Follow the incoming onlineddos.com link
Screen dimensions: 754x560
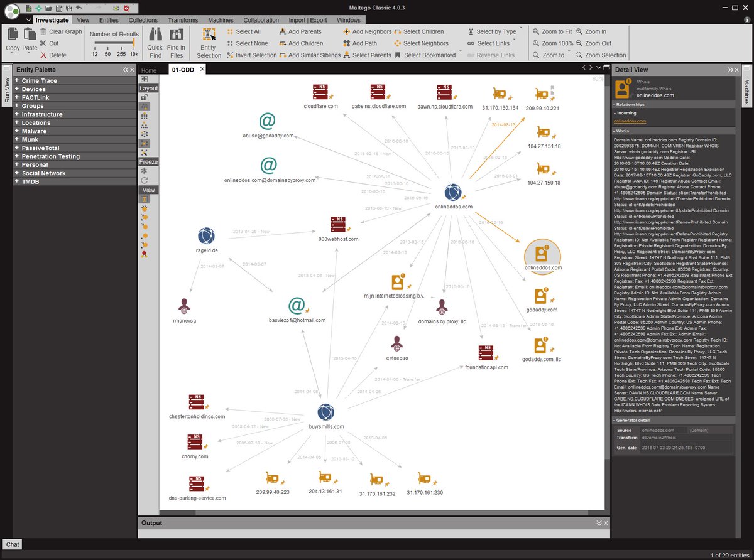pos(629,121)
